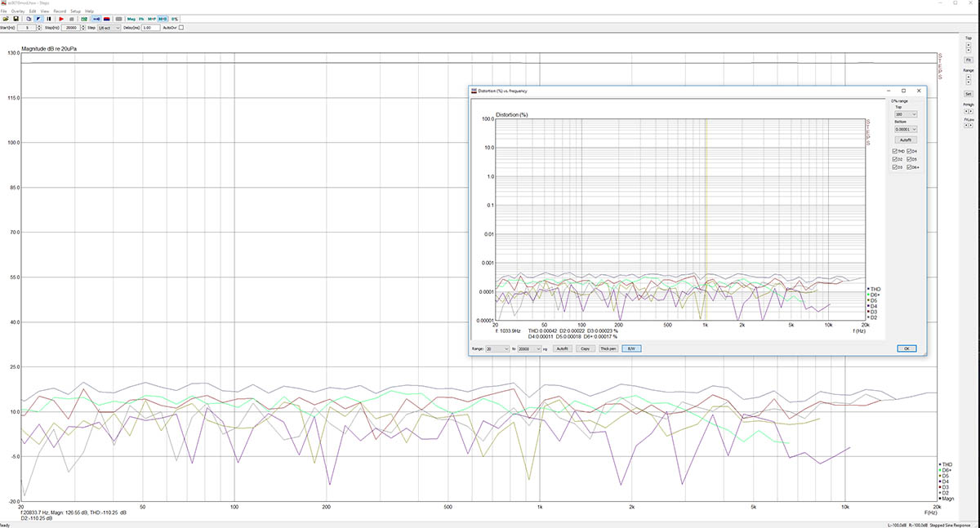Click the highlighted blue toolbar icon after the green one
The image size is (980, 528).
tap(96, 19)
